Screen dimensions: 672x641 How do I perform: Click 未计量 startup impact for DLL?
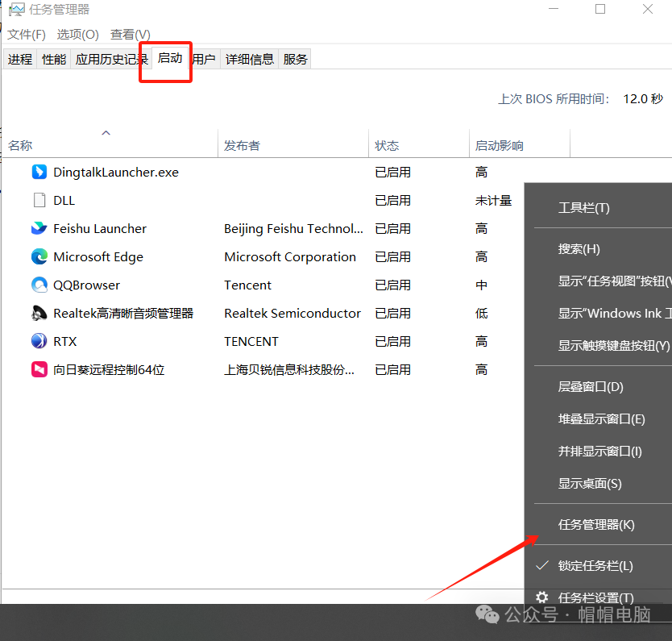point(493,200)
